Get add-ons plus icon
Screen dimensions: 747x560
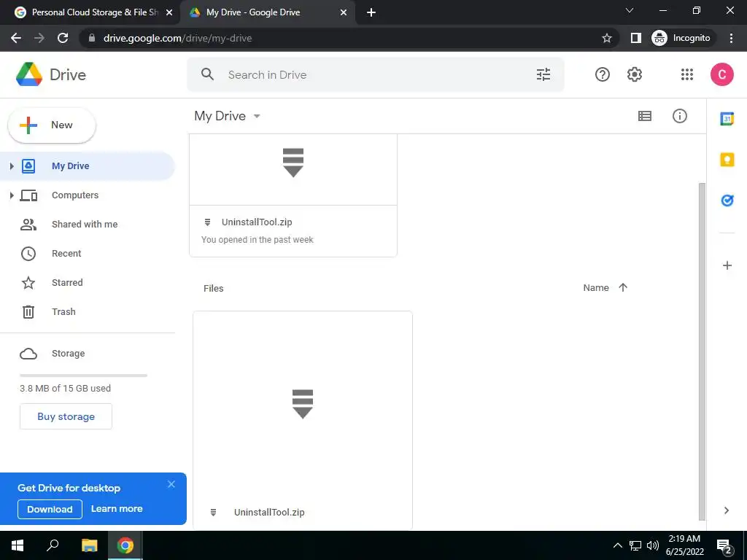pyautogui.click(x=727, y=265)
